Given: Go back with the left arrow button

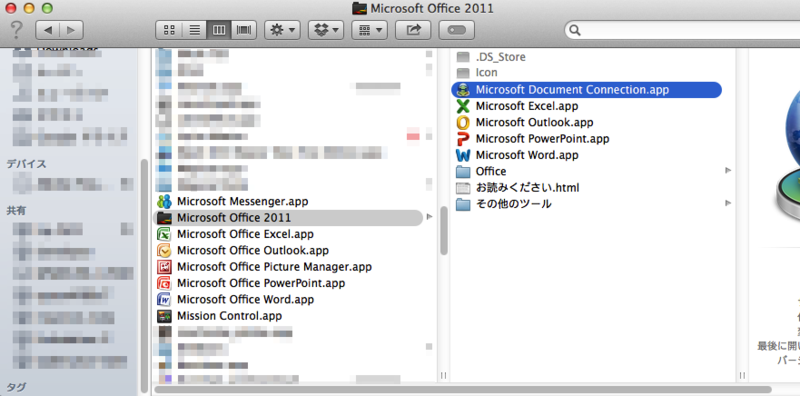Looking at the screenshot, I should 48,30.
